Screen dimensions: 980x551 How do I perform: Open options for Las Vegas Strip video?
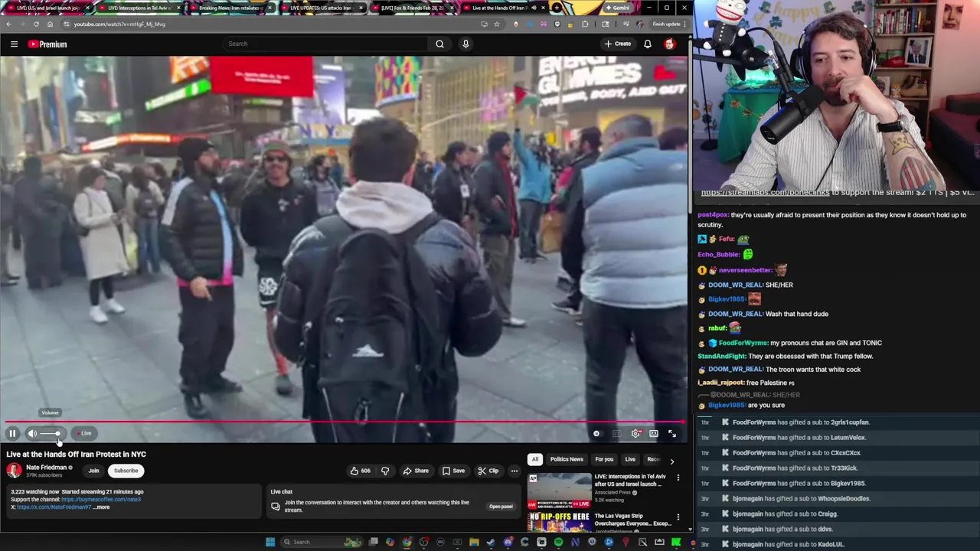678,517
